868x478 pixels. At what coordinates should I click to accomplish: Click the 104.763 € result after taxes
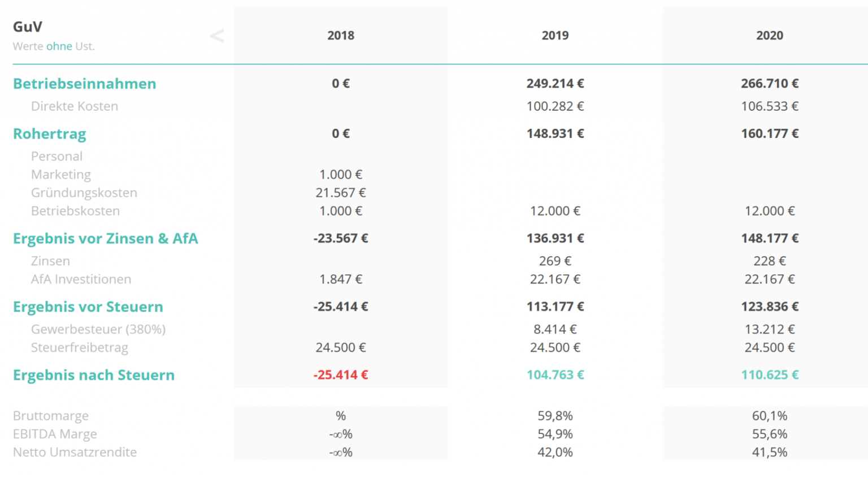point(555,375)
